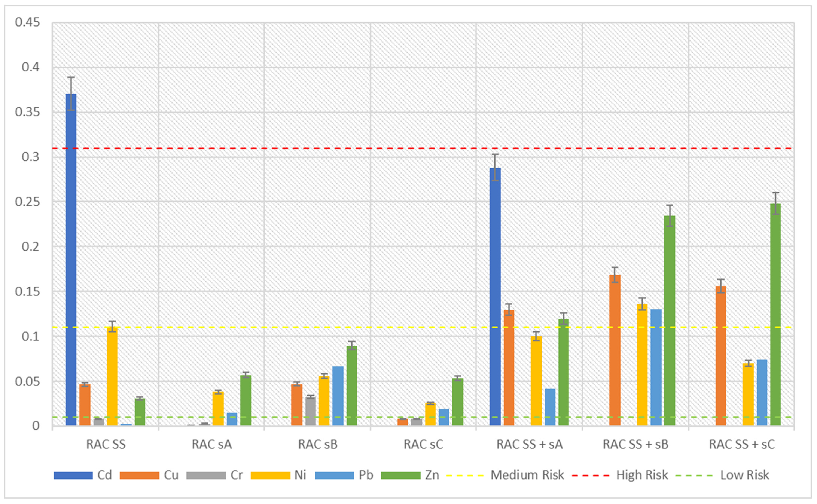Image resolution: width=817 pixels, height=504 pixels.
Task: Click the Cr gray legend swatch
Action: tap(206, 475)
